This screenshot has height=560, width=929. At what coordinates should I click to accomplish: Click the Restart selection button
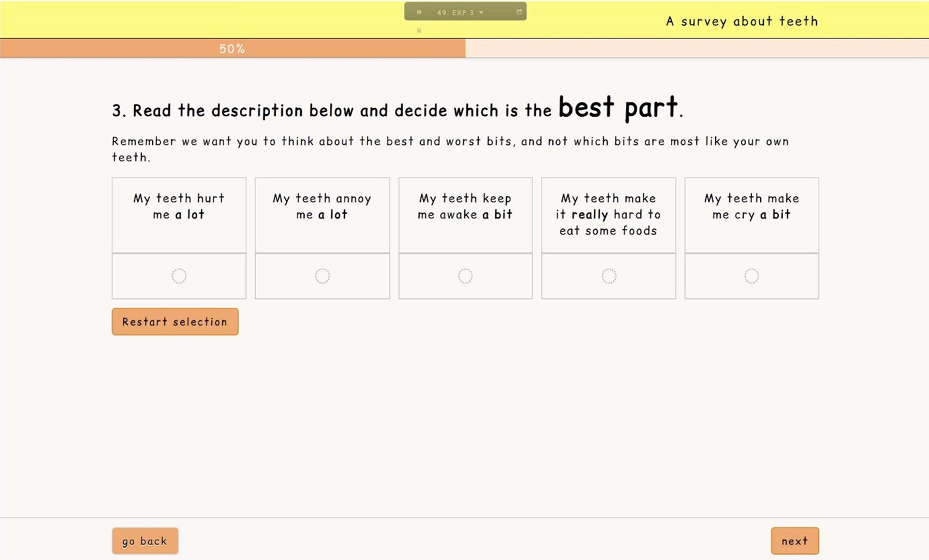[175, 322]
